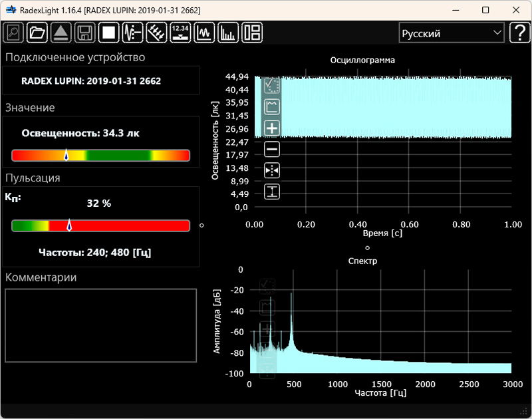Click the panel layout icon in toolbar
Image resolution: width=532 pixels, height=419 pixels.
tap(252, 32)
